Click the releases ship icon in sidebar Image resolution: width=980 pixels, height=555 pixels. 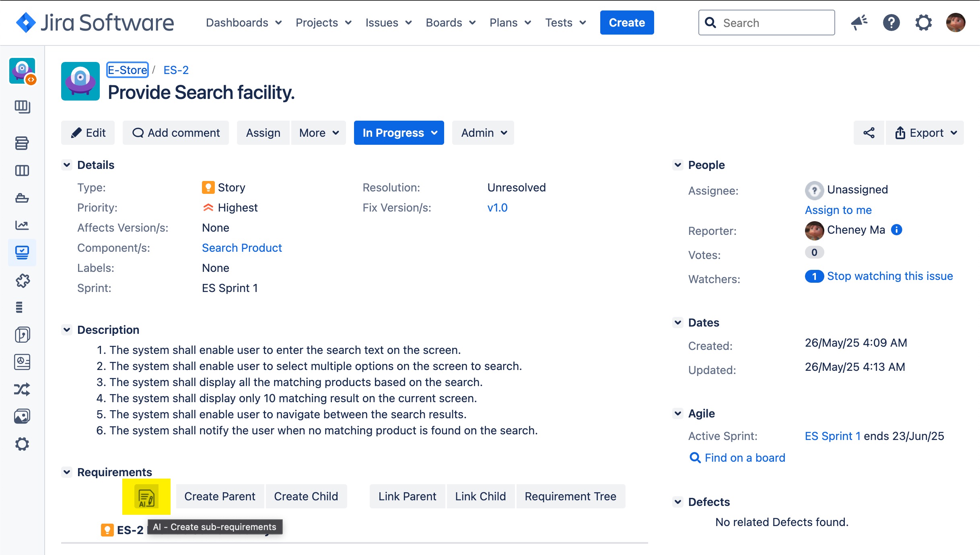pos(22,198)
